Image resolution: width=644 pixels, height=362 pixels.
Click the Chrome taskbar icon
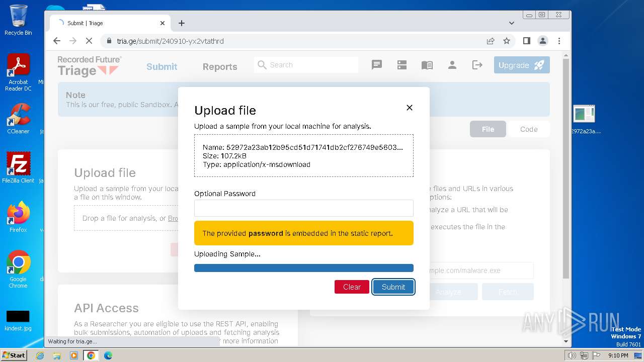(91, 355)
